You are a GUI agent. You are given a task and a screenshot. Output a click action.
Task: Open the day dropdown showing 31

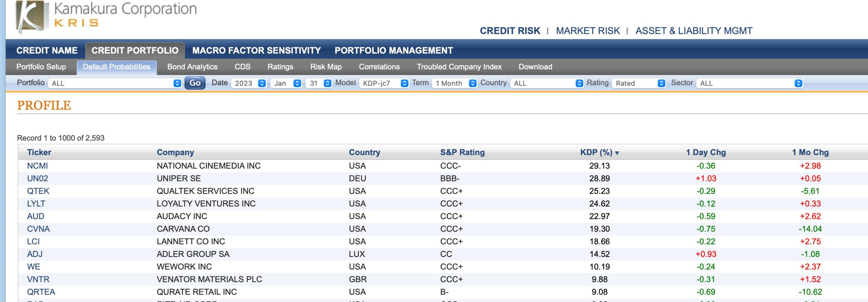pyautogui.click(x=318, y=83)
